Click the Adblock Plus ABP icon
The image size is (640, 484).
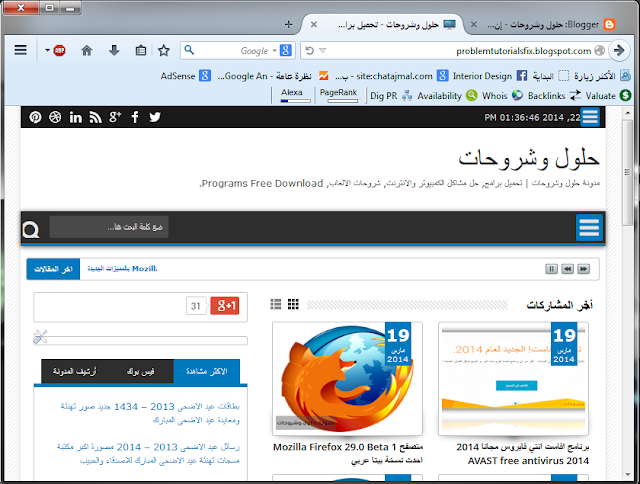tap(60, 51)
